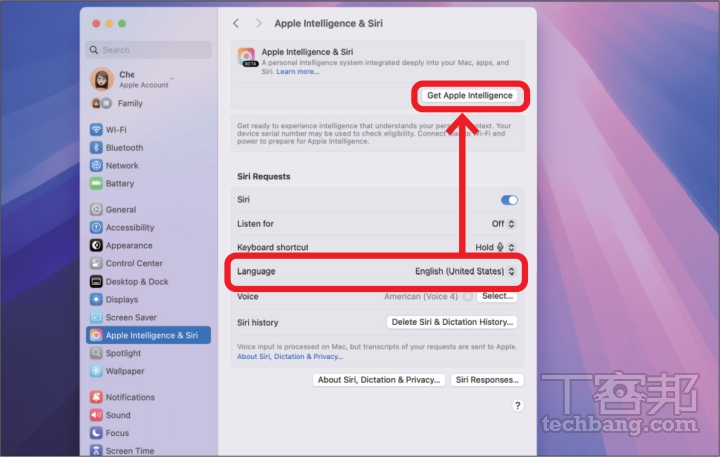Click the microphone icon beside Hold

500,247
